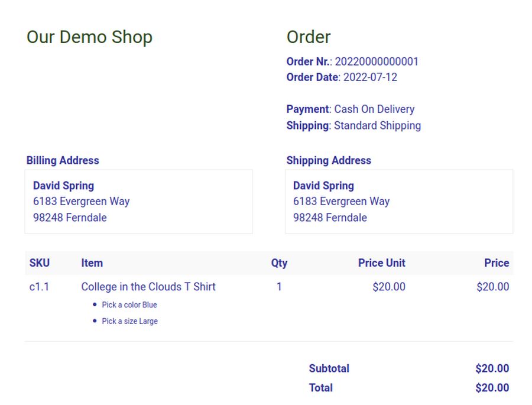The image size is (532, 405).
Task: Click the order date 2022-07-12
Action: click(x=370, y=77)
